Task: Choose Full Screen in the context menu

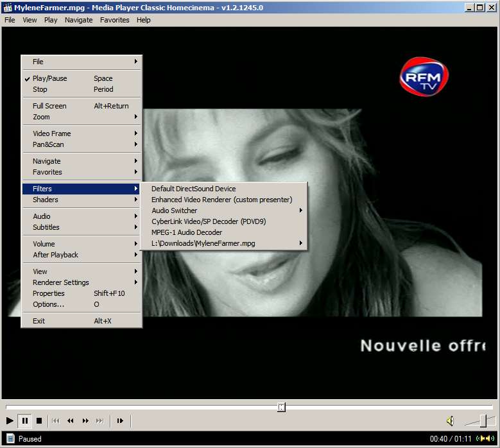Action: point(50,106)
